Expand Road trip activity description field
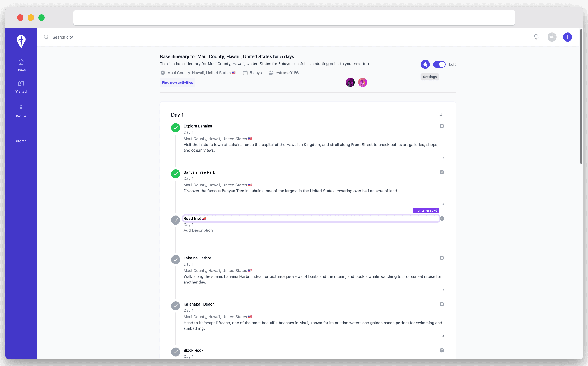Image resolution: width=588 pixels, height=366 pixels. pos(443,244)
